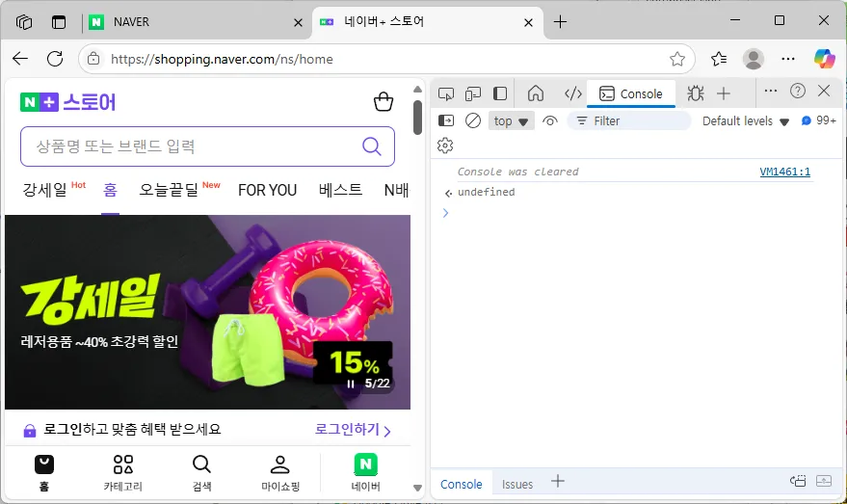Open a new browser tab
Screen dimensions: 847x504
click(x=560, y=22)
